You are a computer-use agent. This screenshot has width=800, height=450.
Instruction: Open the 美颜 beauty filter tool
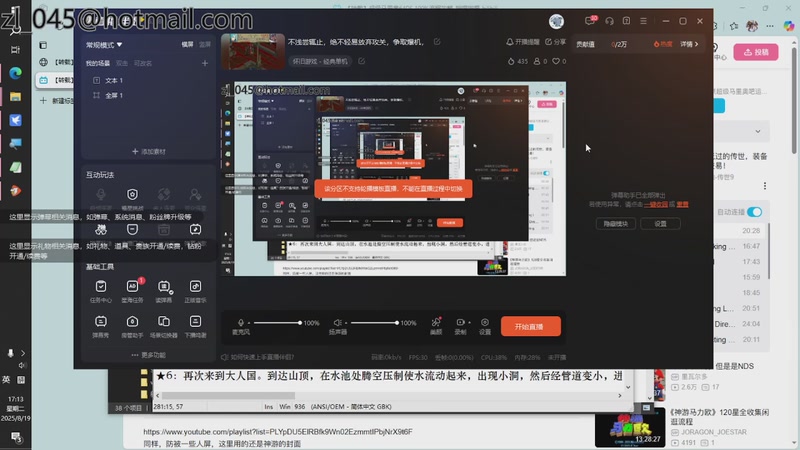click(x=436, y=326)
